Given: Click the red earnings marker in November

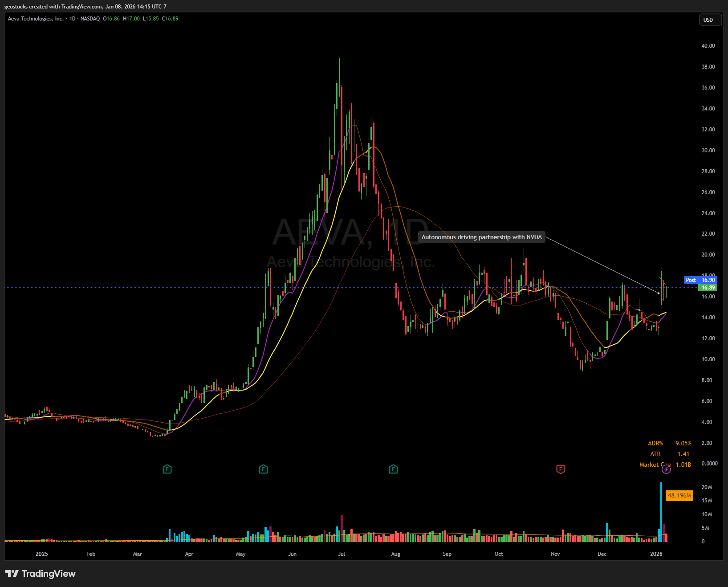Looking at the screenshot, I should tap(561, 469).
